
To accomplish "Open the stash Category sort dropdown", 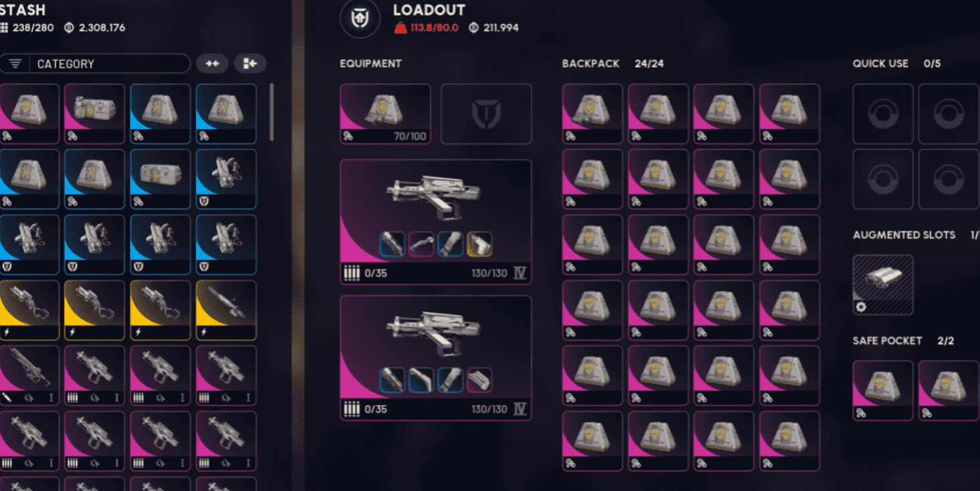I will pyautogui.click(x=95, y=64).
